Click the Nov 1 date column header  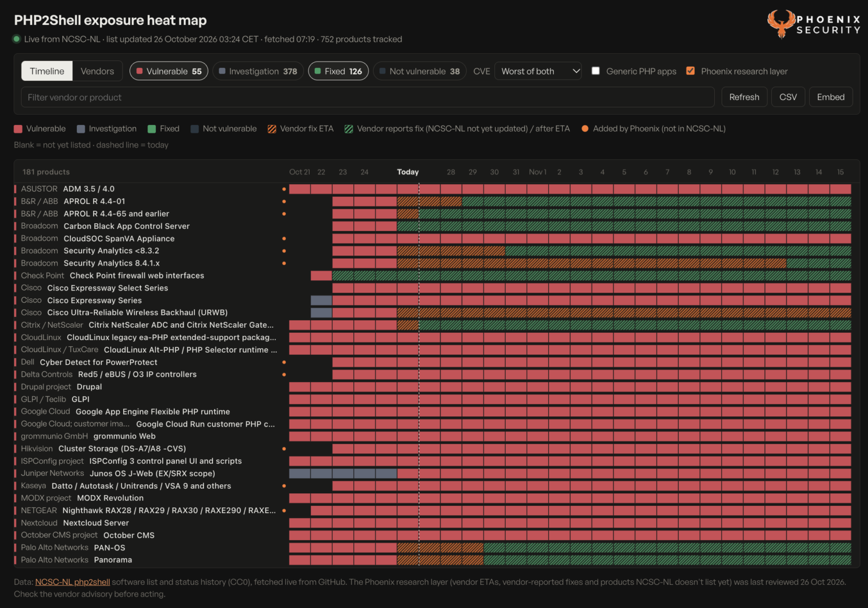537,172
